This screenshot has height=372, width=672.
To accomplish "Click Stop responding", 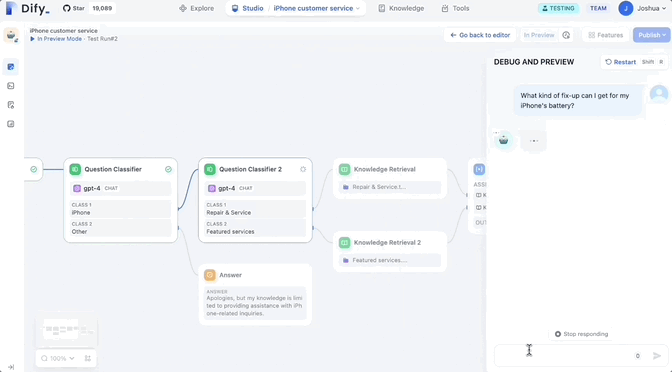I will [x=582, y=334].
